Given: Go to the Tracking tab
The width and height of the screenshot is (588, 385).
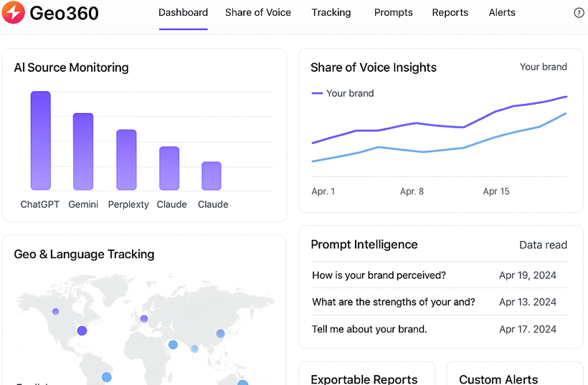Looking at the screenshot, I should tap(331, 13).
